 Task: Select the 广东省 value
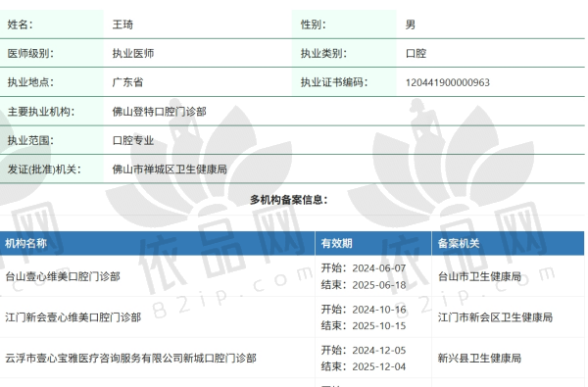127,82
